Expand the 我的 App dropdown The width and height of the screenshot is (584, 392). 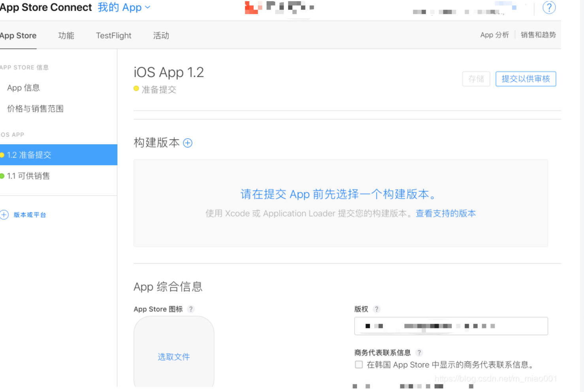click(x=124, y=8)
